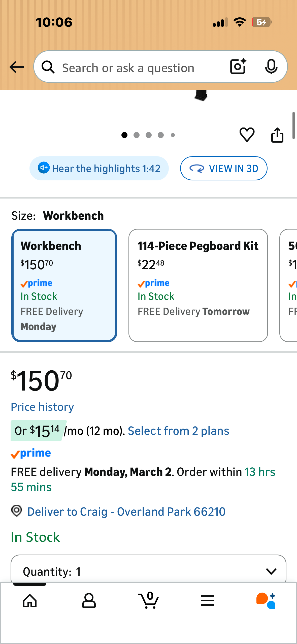Go to the Home tab
Screen dimensions: 297x644
(30, 600)
